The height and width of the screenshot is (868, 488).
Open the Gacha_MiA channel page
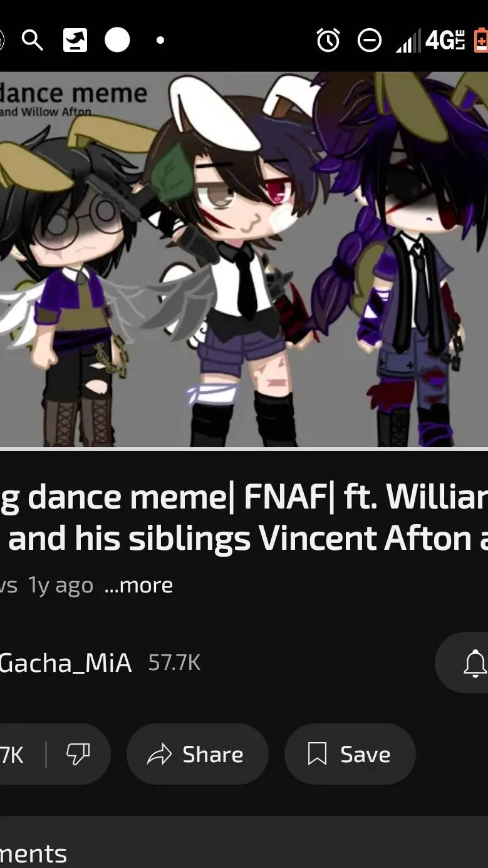(x=66, y=663)
